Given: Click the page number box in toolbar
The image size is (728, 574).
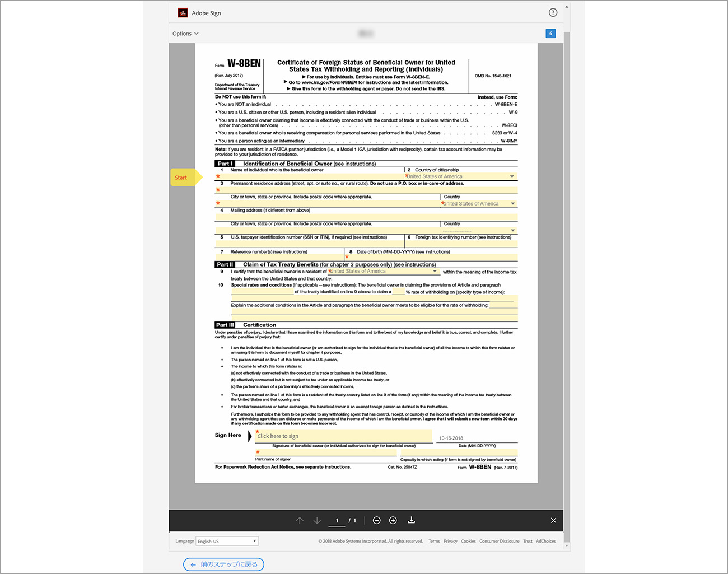Looking at the screenshot, I should coord(337,521).
